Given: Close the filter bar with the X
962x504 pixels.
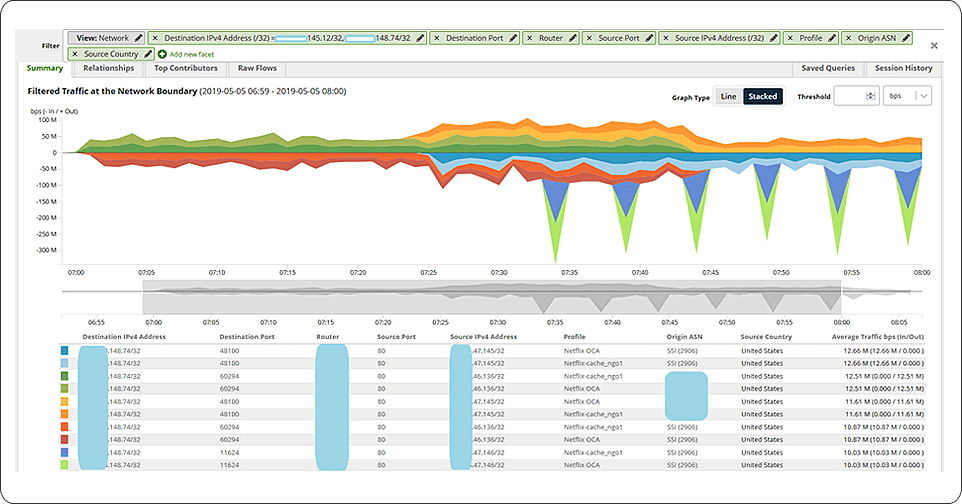Looking at the screenshot, I should 934,45.
